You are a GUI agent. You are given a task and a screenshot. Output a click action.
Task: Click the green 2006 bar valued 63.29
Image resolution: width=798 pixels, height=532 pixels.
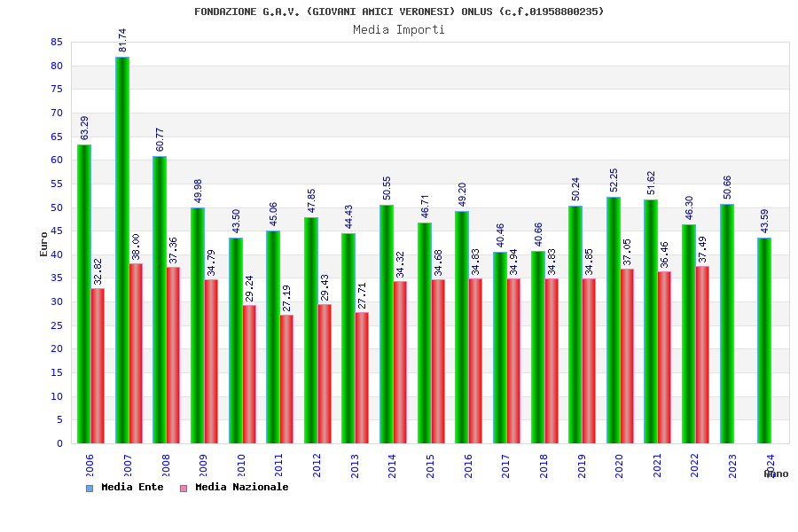coord(84,293)
